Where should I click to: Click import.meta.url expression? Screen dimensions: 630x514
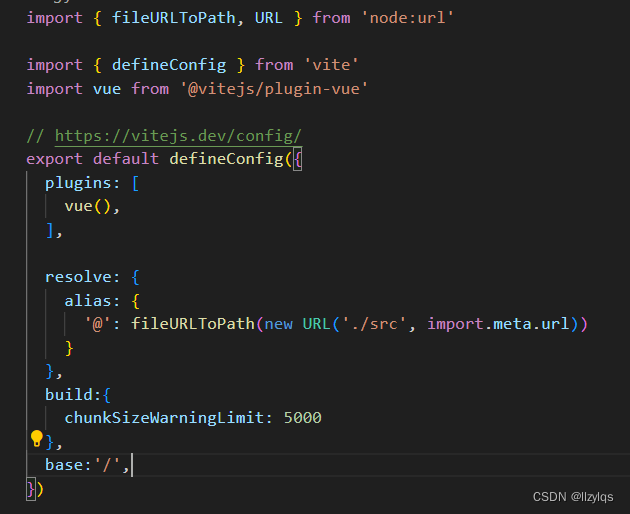[498, 324]
